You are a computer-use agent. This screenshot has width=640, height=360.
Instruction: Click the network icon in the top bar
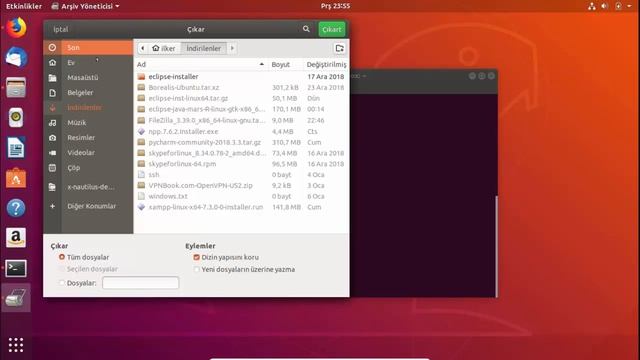pyautogui.click(x=591, y=6)
